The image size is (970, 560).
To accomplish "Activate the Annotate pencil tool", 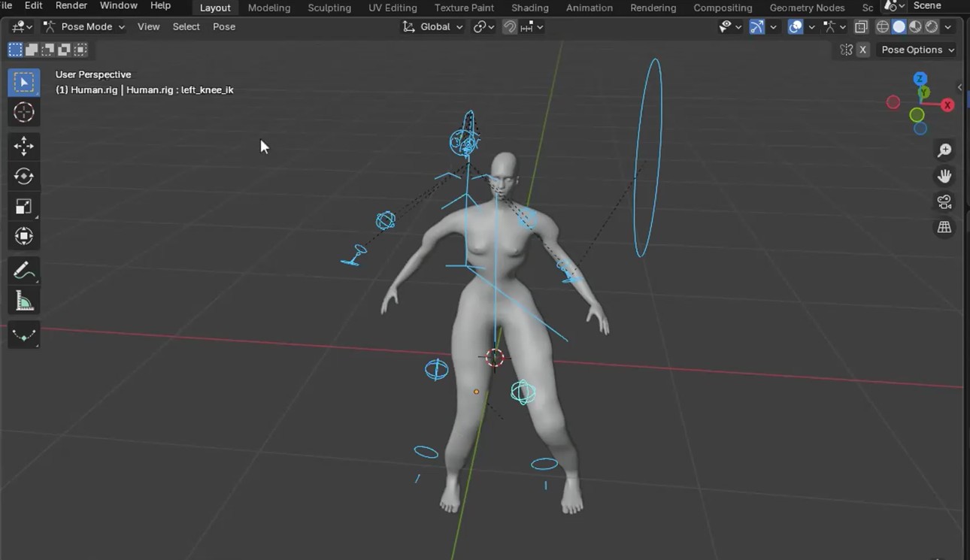I will [x=24, y=271].
